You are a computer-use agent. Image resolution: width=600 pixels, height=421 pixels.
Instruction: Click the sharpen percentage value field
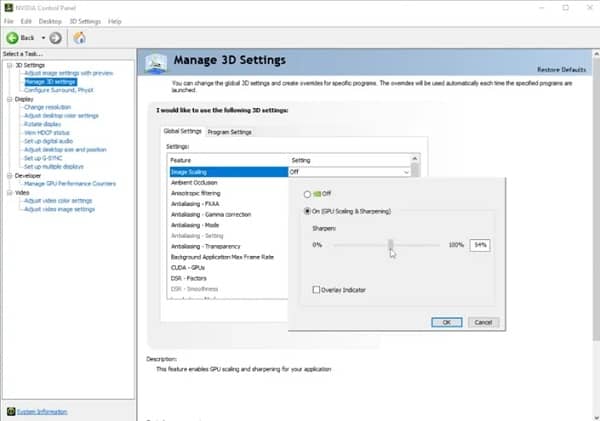click(x=480, y=245)
